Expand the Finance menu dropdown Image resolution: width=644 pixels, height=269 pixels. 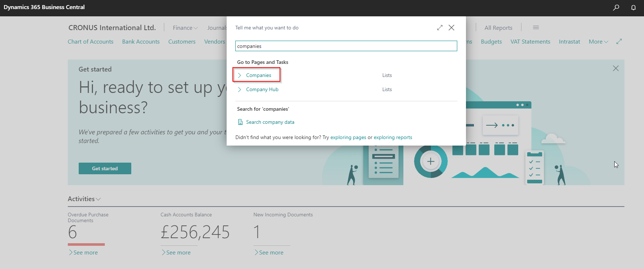click(185, 28)
